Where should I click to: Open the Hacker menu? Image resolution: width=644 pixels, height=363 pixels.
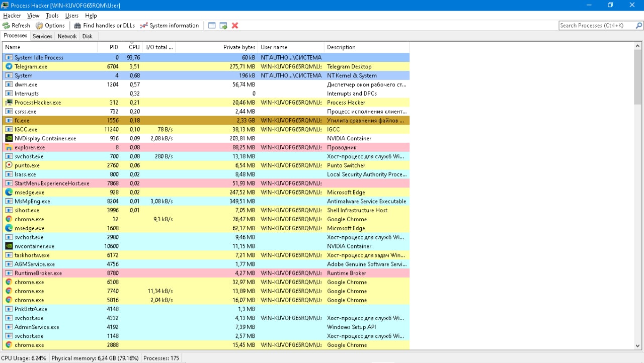click(x=12, y=16)
